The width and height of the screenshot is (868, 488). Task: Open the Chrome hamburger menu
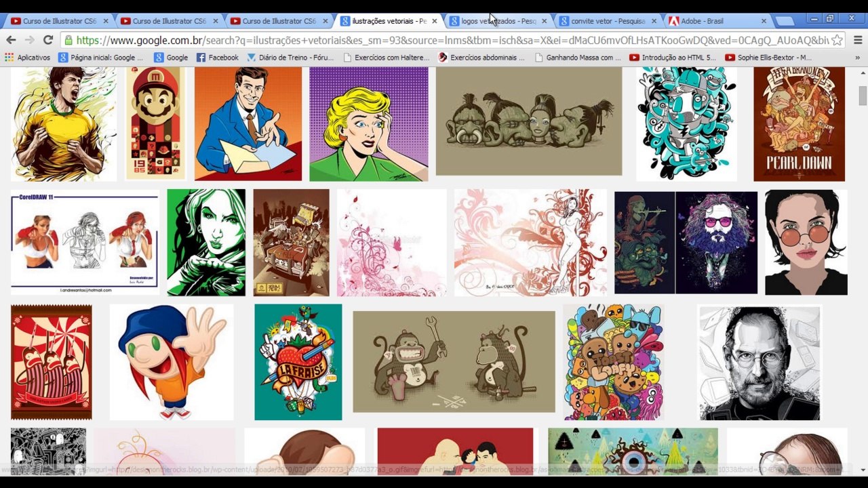tap(857, 40)
